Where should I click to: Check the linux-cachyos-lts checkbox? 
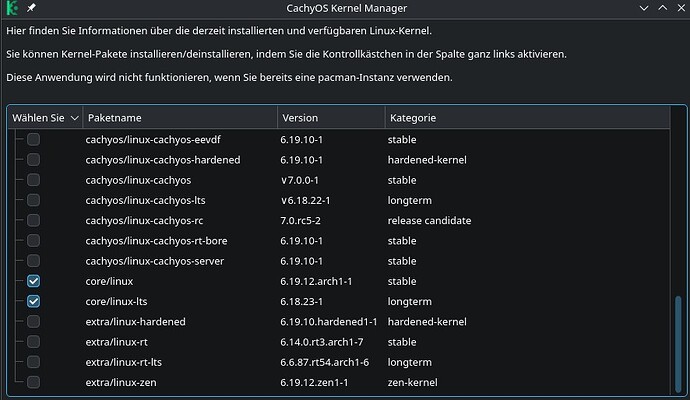click(33, 200)
